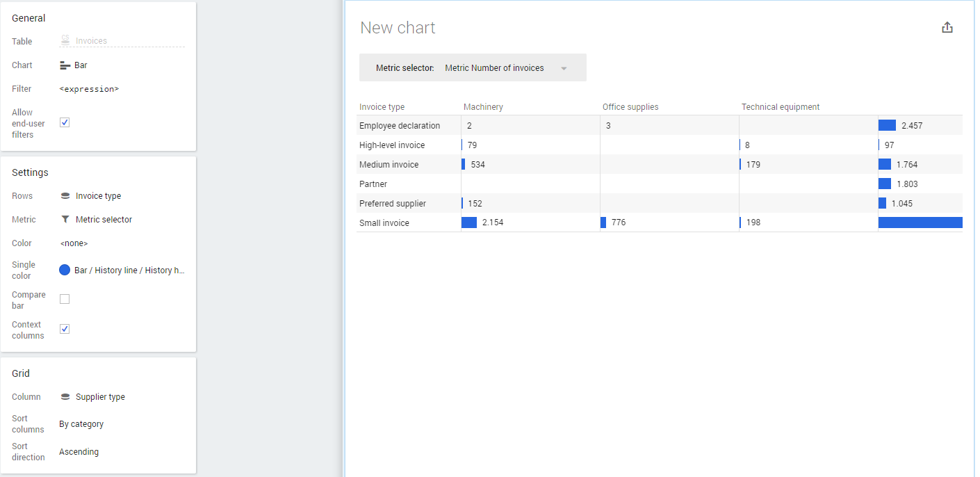Image resolution: width=980 pixels, height=477 pixels.
Task: Change Sort columns By category setting
Action: [81, 424]
